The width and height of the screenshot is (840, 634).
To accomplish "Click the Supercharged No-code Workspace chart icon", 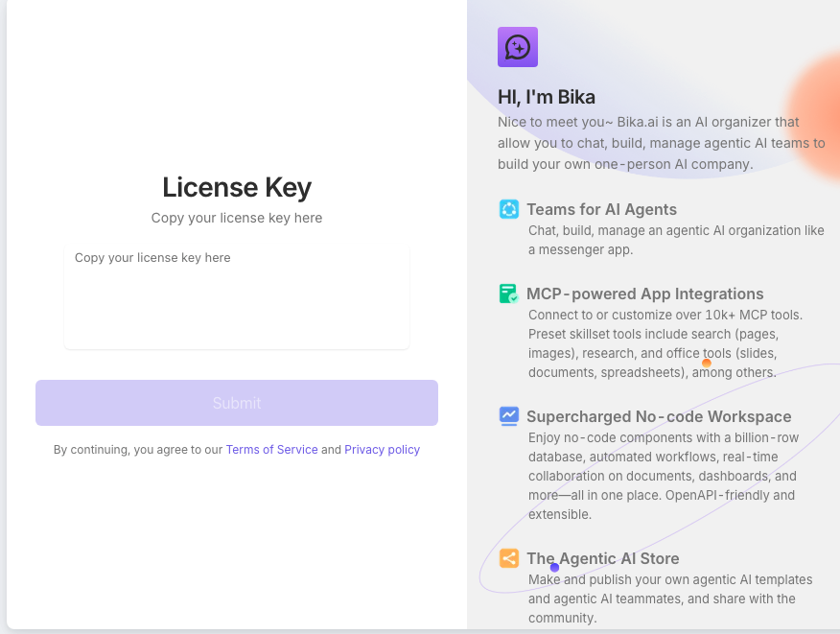I will click(x=509, y=416).
